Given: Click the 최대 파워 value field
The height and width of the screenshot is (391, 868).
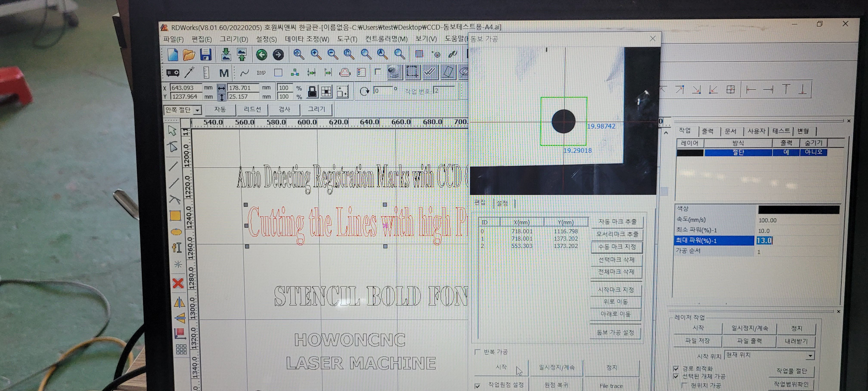Looking at the screenshot, I should click(x=764, y=241).
